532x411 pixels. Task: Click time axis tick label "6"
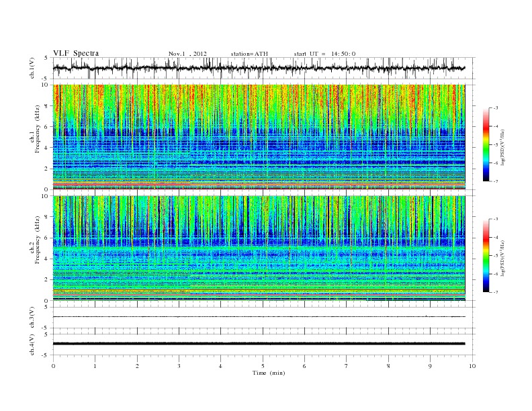click(304, 366)
